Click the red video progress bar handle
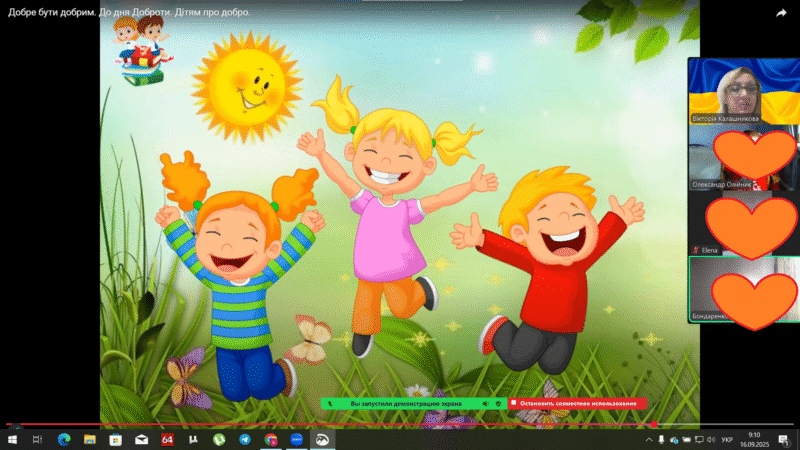This screenshot has width=800, height=450. tap(654, 424)
